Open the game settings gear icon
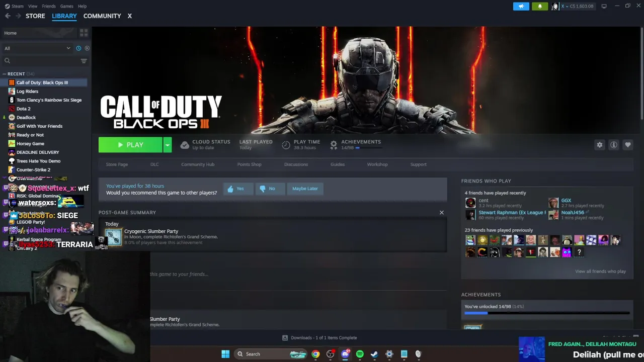The image size is (644, 362). click(x=600, y=145)
